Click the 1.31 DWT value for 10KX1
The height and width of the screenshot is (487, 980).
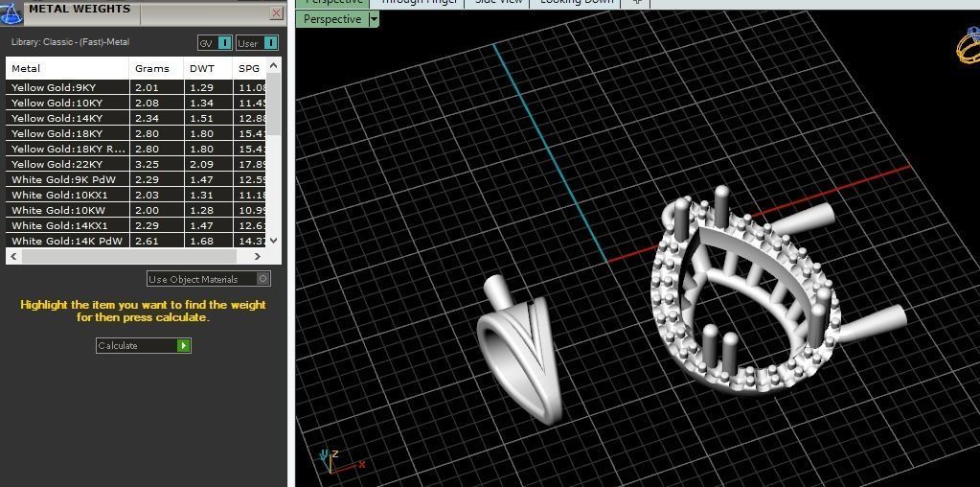202,195
